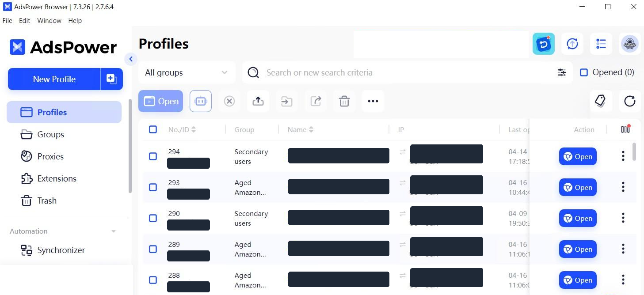Sort by the No./ID column arrows
This screenshot has height=295, width=644.
tap(194, 129)
